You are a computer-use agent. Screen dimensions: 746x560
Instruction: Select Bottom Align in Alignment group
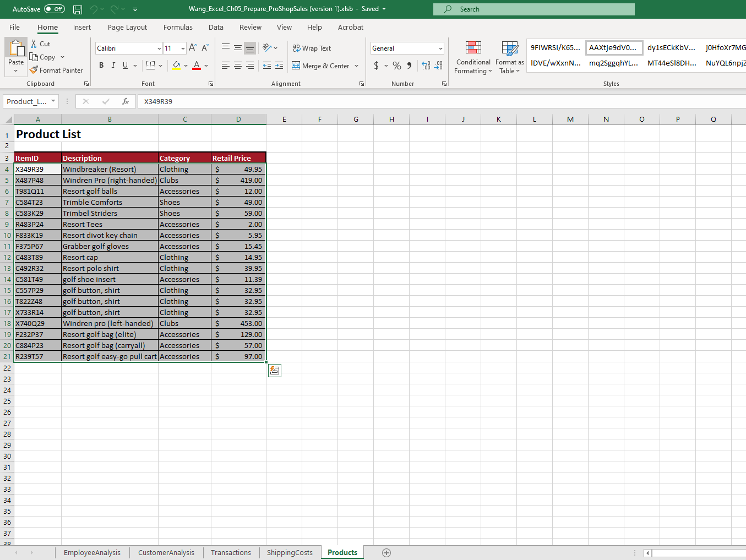pos(250,48)
